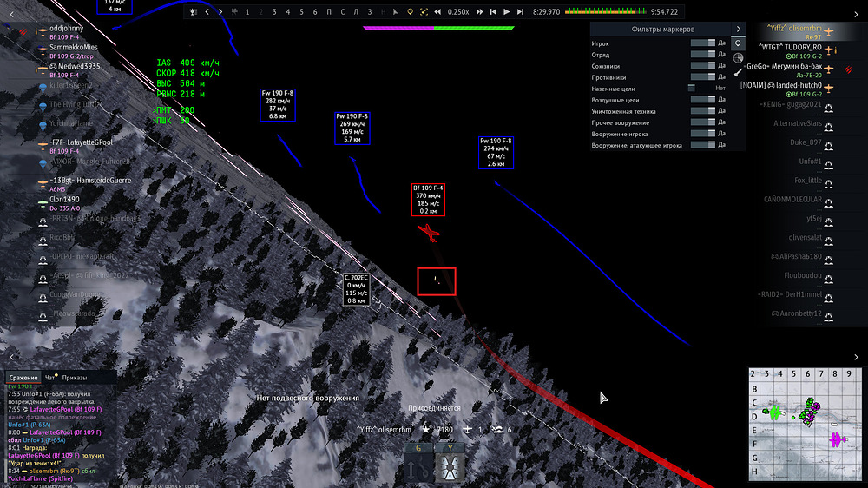868x488 pixels.
Task: Switch to the Сражение tab
Action: (x=23, y=378)
